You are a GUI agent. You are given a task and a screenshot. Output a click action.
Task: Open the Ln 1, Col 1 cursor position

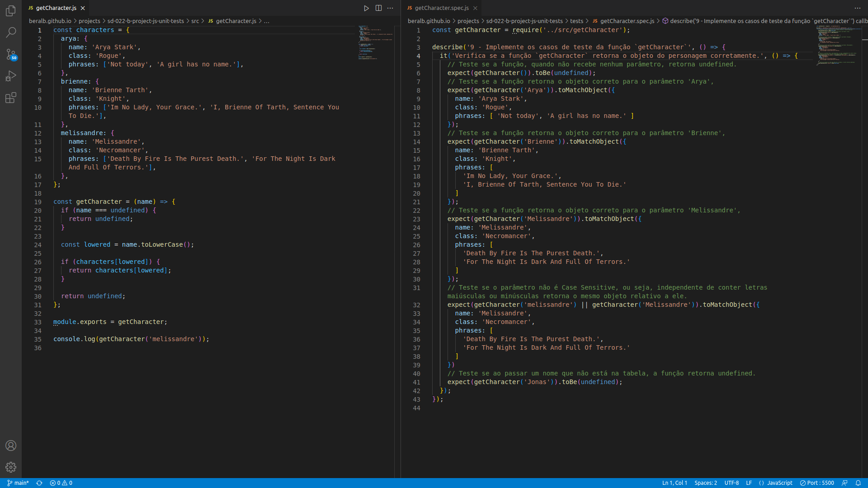pyautogui.click(x=675, y=483)
